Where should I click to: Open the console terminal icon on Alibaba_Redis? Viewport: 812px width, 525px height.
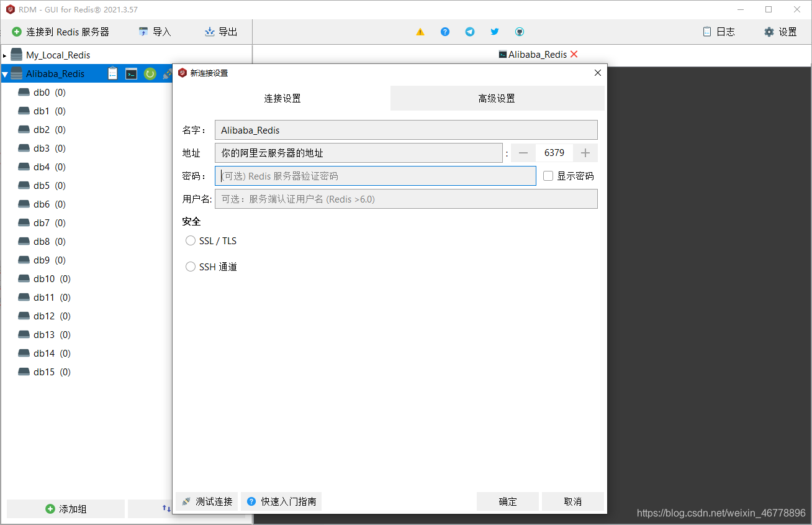[131, 74]
